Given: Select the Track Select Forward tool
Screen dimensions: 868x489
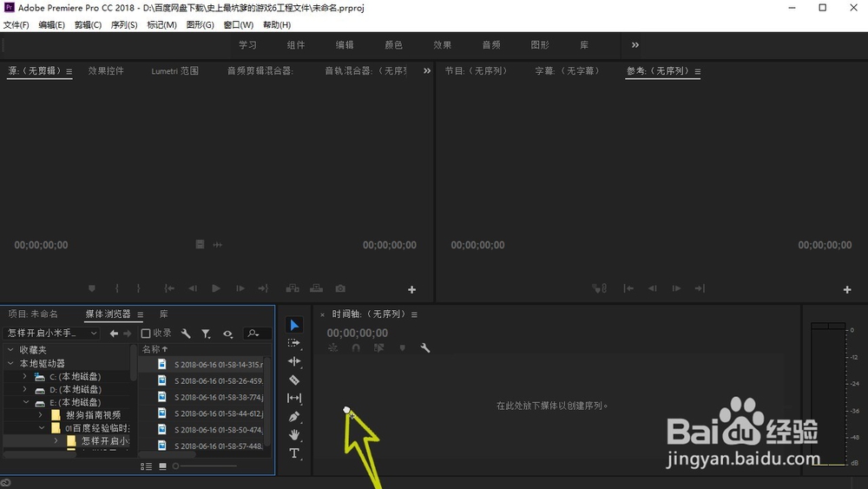Looking at the screenshot, I should (294, 343).
